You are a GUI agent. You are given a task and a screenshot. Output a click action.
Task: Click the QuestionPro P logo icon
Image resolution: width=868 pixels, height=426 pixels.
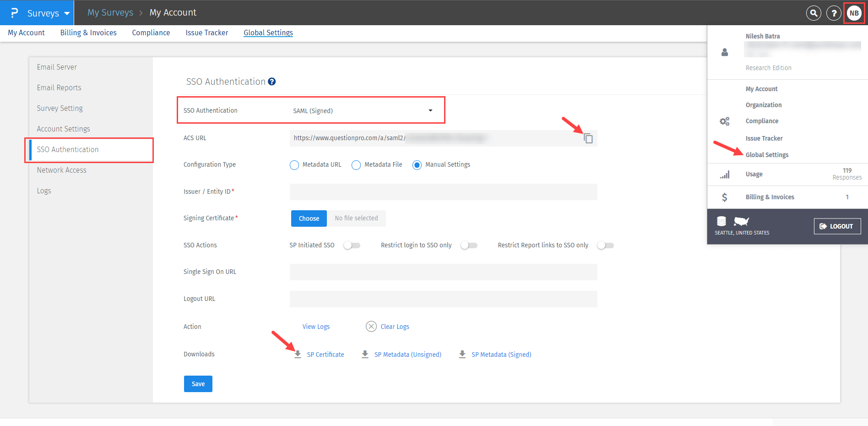14,13
